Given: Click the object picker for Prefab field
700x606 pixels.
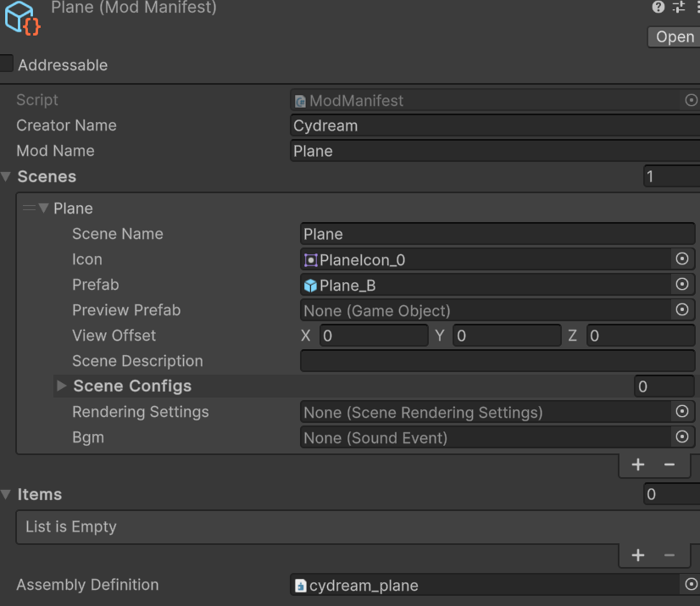Looking at the screenshot, I should click(681, 285).
